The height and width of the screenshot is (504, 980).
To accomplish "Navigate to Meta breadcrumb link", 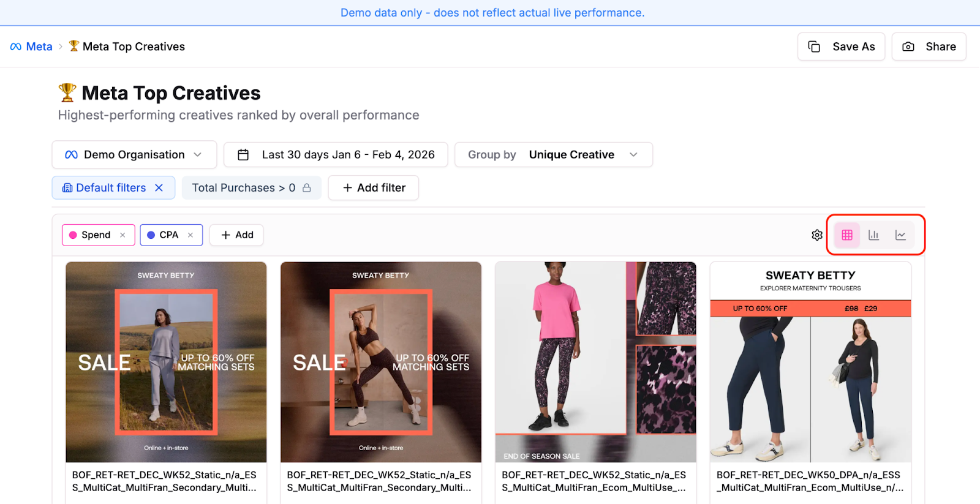I will [x=39, y=47].
